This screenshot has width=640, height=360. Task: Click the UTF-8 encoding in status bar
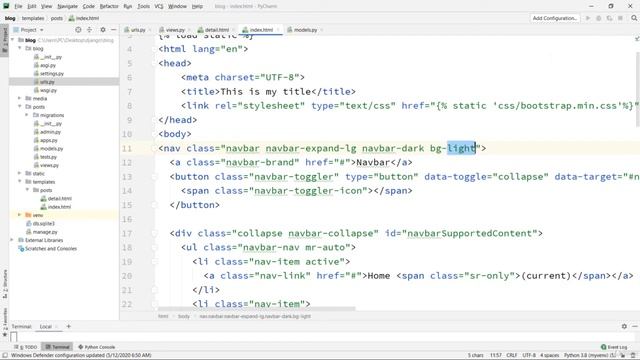[x=529, y=356]
